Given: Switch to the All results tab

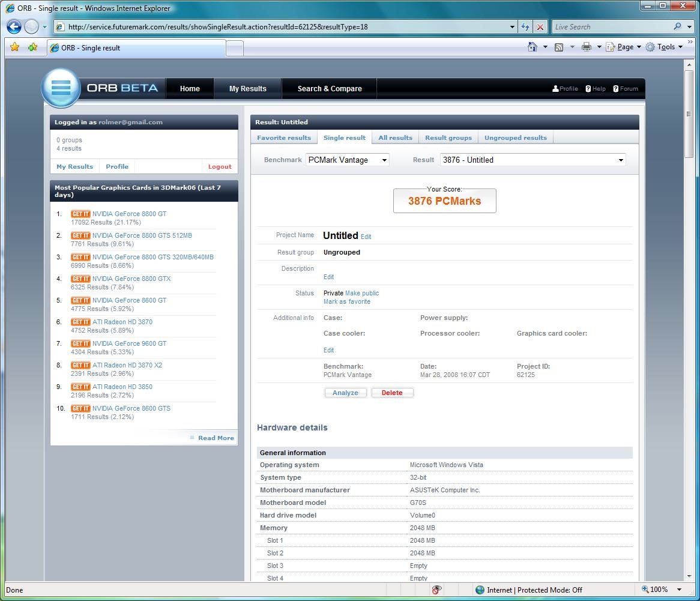Looking at the screenshot, I should [x=395, y=137].
